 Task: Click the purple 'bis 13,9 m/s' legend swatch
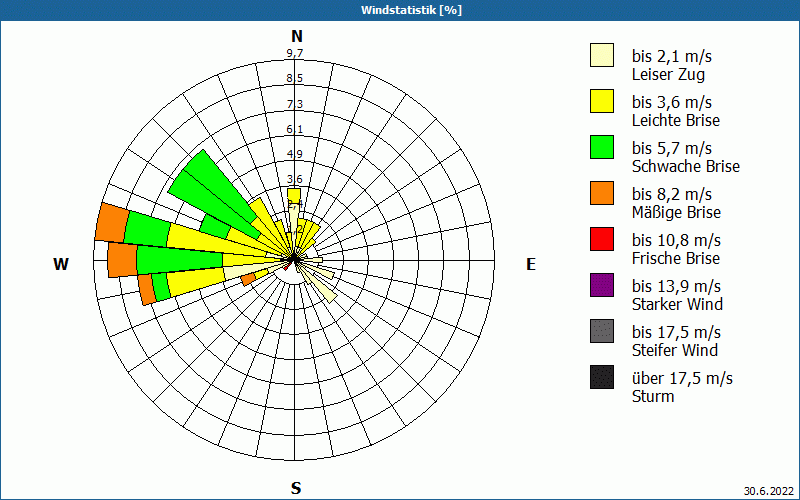[x=602, y=285]
